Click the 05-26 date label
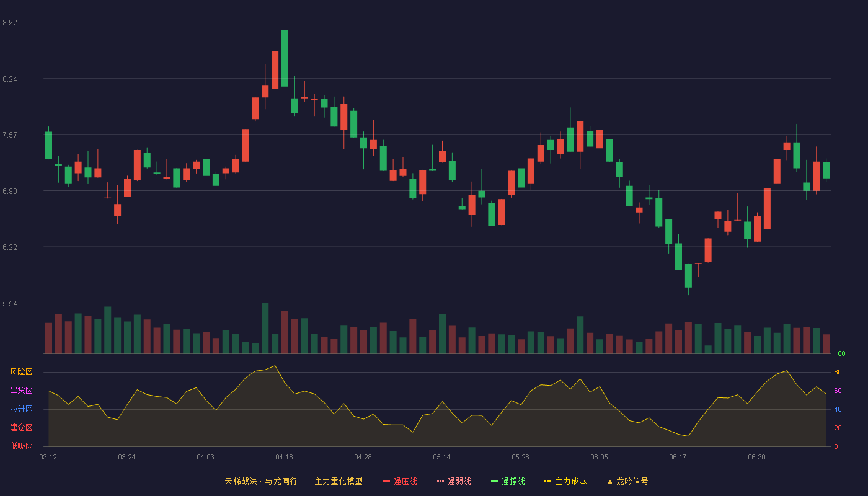This screenshot has width=868, height=496. [x=520, y=457]
